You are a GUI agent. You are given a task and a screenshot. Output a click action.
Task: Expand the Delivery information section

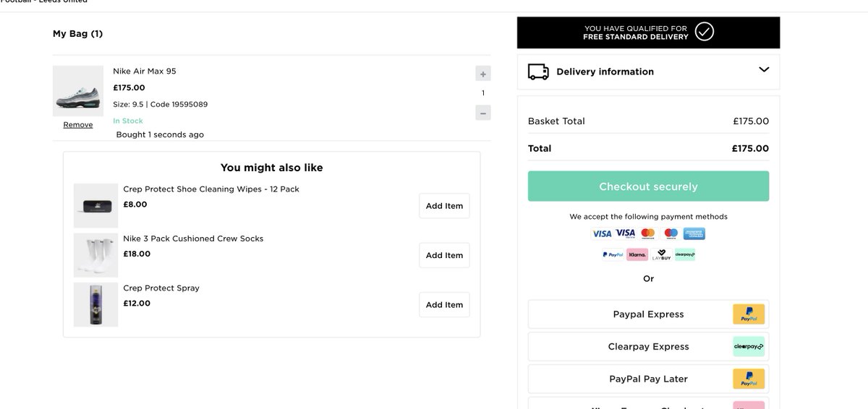(648, 72)
